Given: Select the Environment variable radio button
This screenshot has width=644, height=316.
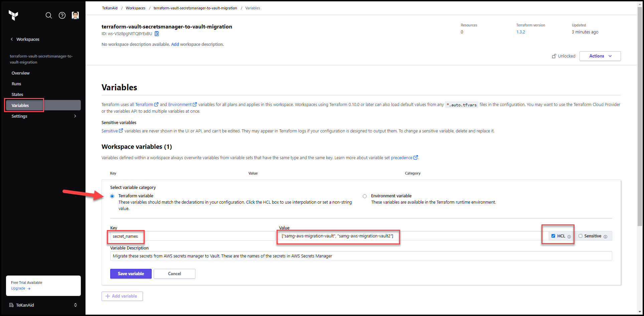Looking at the screenshot, I should coord(364,196).
